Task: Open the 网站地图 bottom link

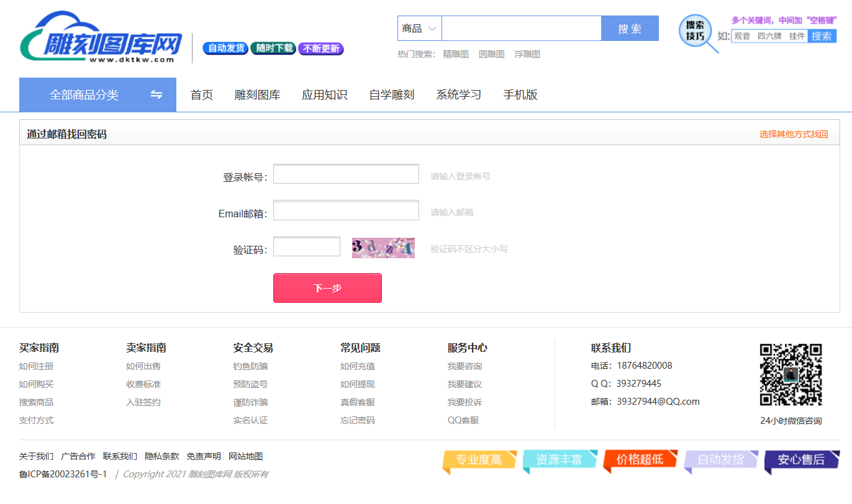Action: pos(246,456)
